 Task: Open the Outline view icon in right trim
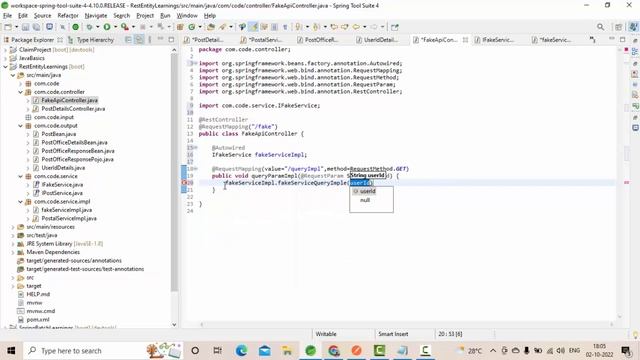point(635,52)
